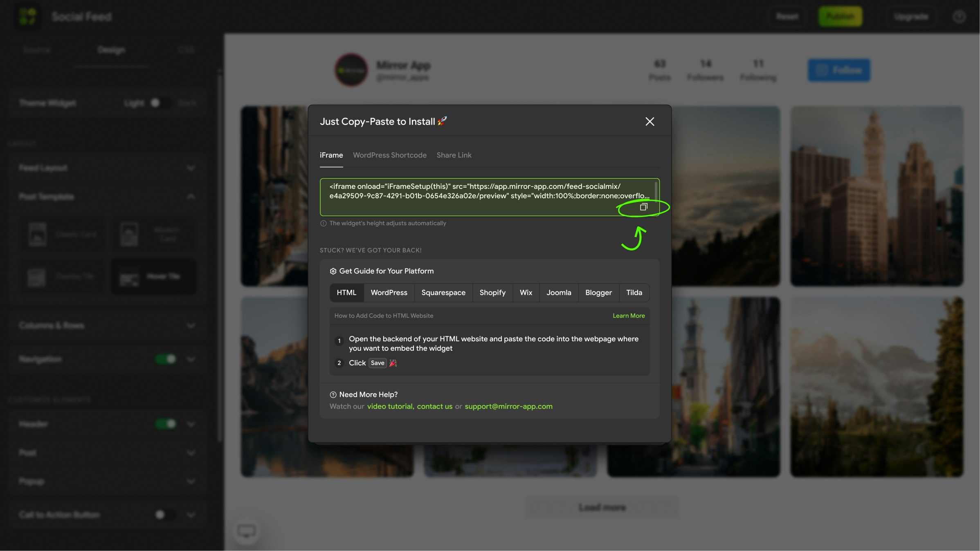Select Shopify in the platform guide row
The width and height of the screenshot is (980, 551).
coord(492,292)
